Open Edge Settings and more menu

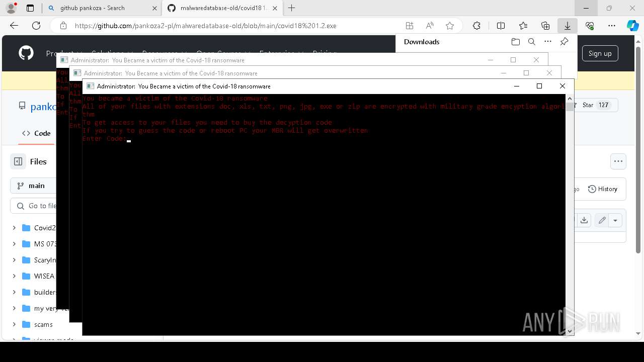[x=612, y=26]
